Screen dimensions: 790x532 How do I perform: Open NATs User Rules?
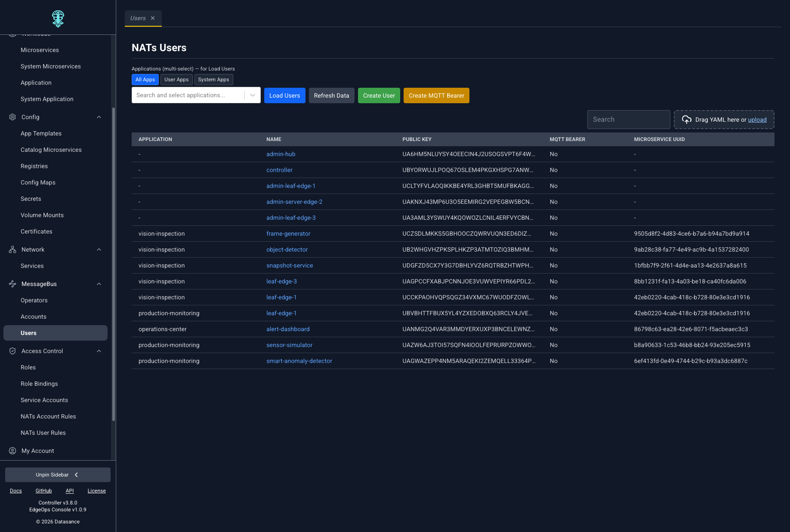pos(43,433)
